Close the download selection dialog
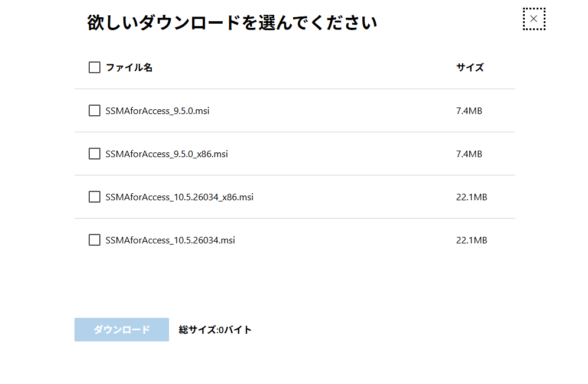Screen dimensions: 588x384 click(534, 19)
